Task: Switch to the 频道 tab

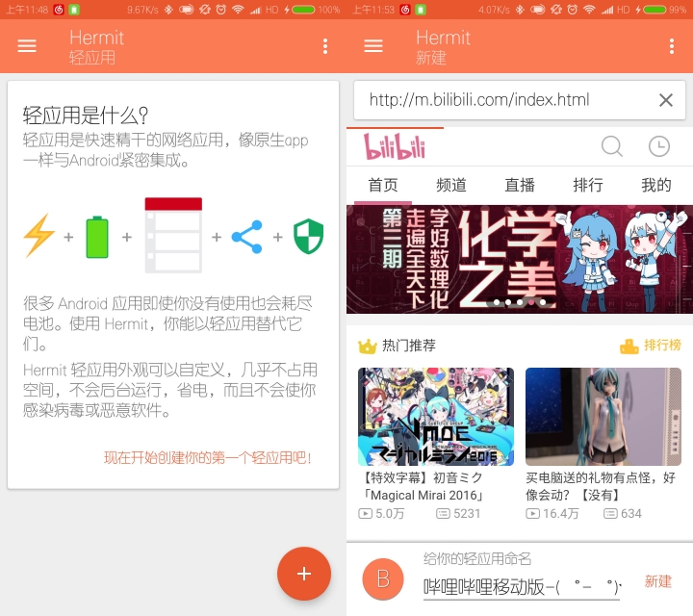Action: (x=451, y=185)
